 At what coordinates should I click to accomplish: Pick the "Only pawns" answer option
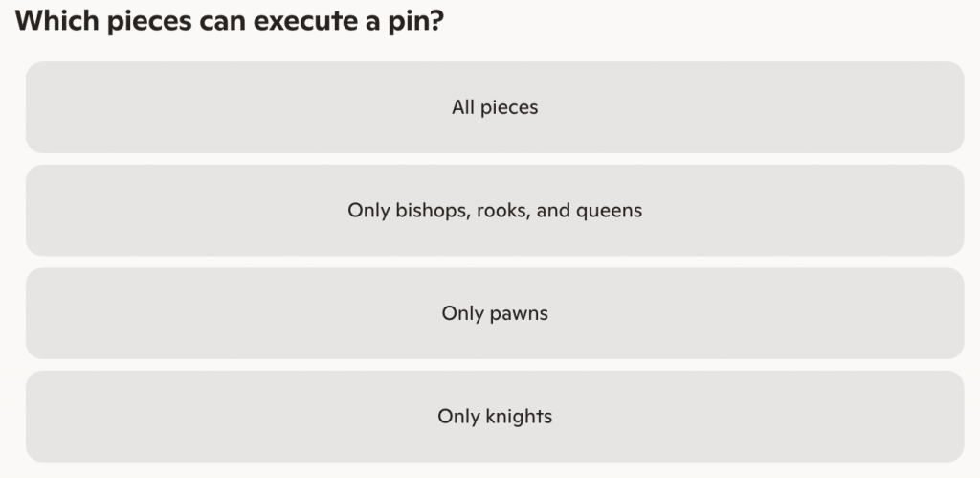tap(495, 313)
